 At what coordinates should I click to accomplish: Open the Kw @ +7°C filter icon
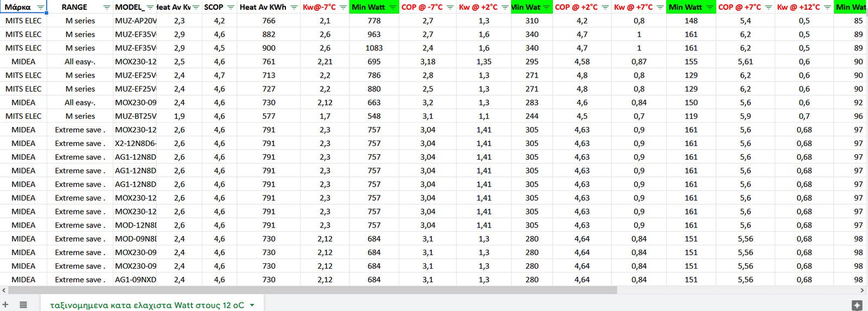[x=660, y=8]
